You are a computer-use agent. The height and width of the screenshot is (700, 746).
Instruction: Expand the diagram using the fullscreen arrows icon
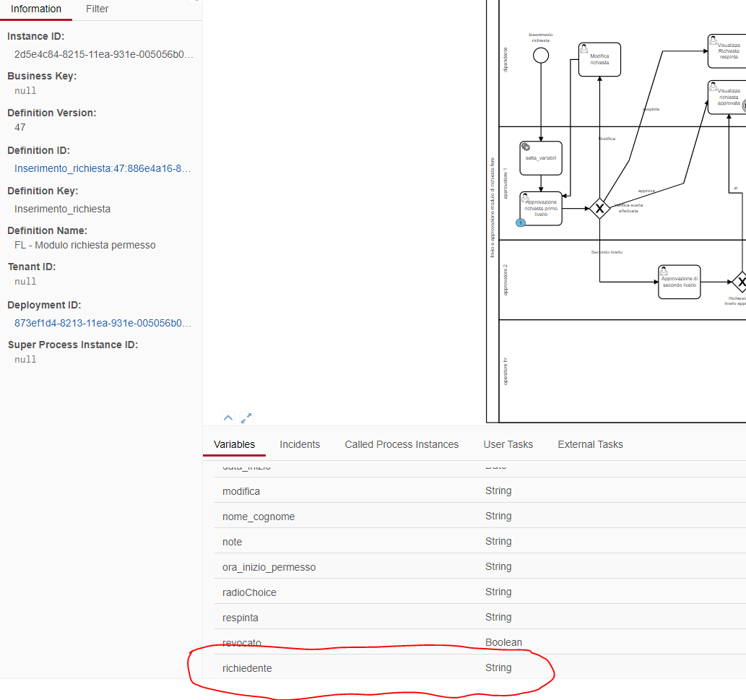point(246,418)
